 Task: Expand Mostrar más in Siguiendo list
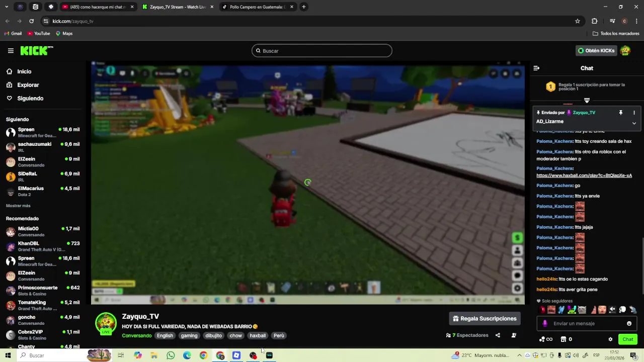pyautogui.click(x=18, y=206)
